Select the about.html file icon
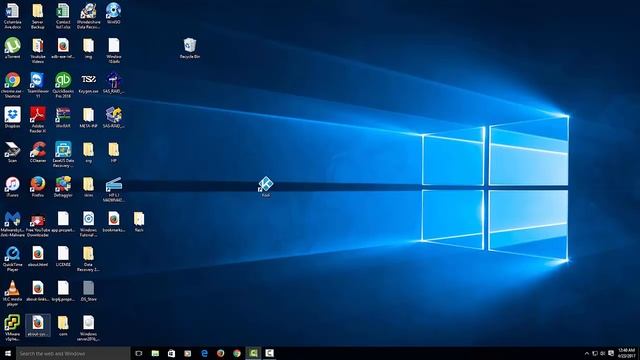 click(38, 256)
